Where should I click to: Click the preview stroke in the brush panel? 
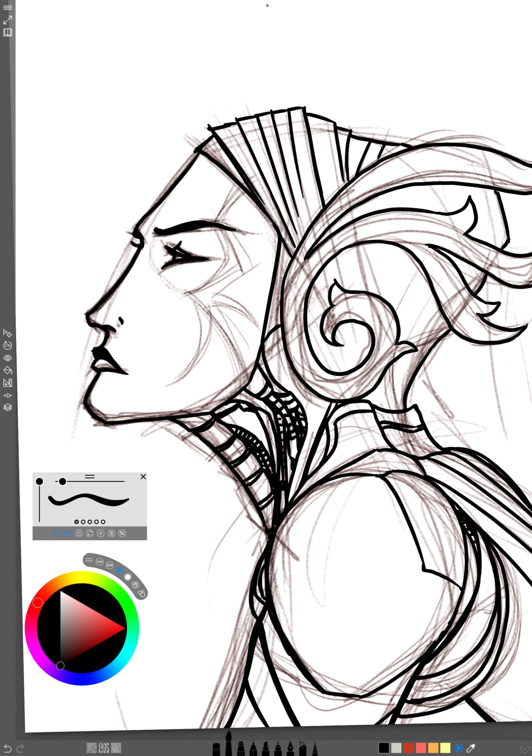point(89,500)
